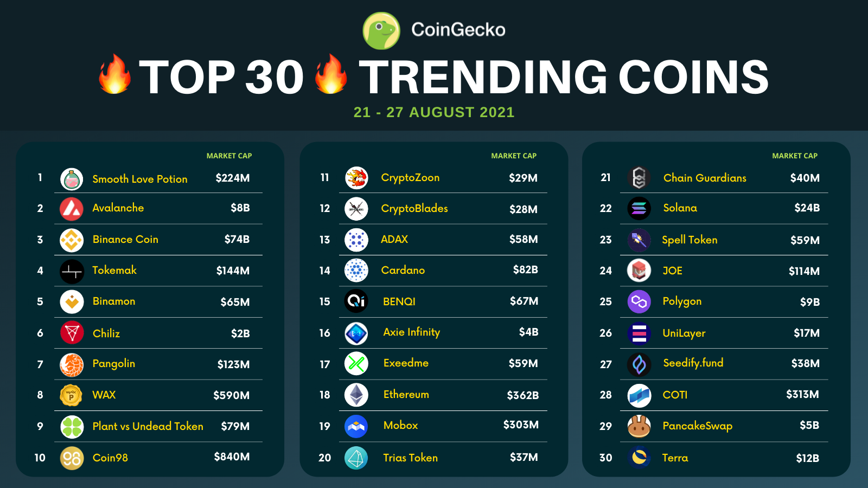Screen dimensions: 868x488
Task: Select the Axie Infinity icon
Action: 356,333
